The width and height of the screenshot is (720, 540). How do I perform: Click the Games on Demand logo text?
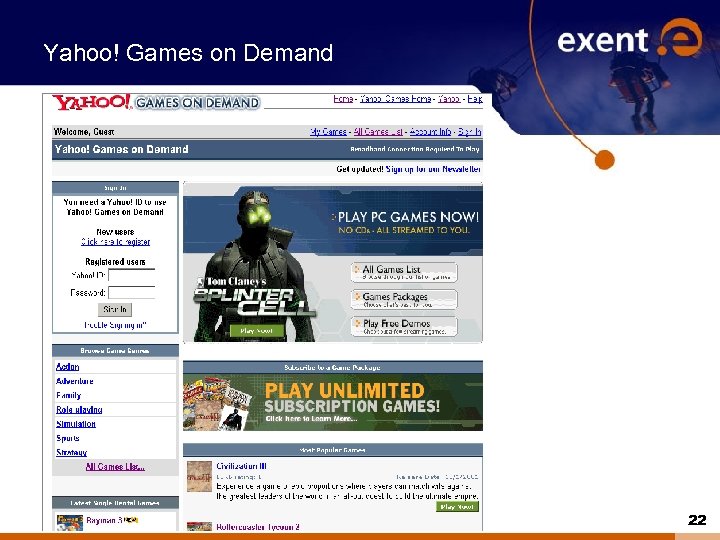pyautogui.click(x=197, y=102)
